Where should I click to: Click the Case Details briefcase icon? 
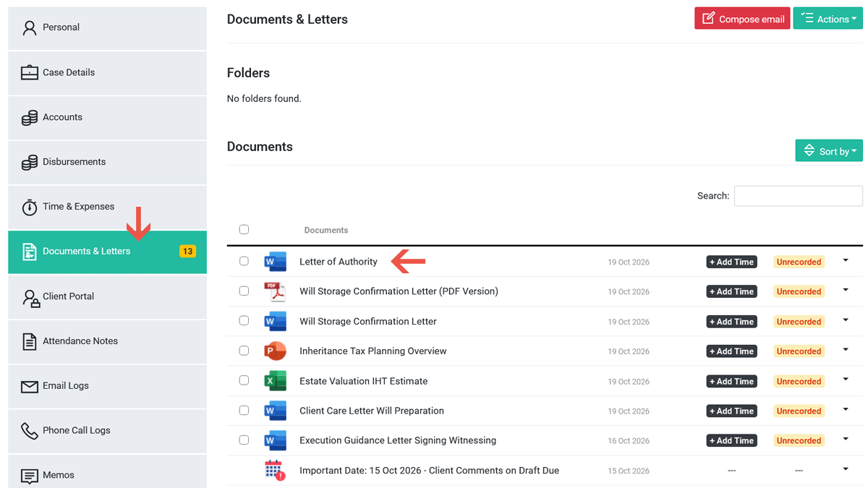coord(29,72)
